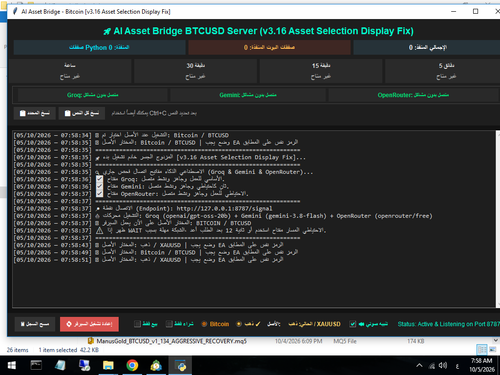Click the 07:58:43 XAUUSD log line
The height and width of the screenshot is (375, 500).
[x=149, y=245]
